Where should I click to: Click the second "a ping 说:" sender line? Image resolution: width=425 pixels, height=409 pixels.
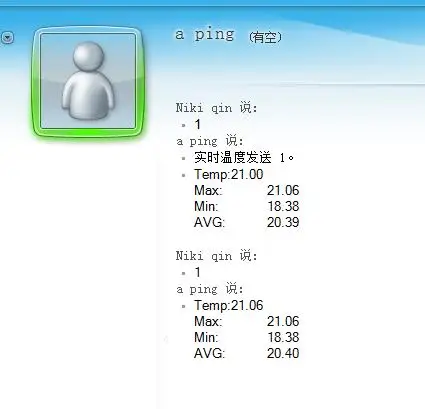(210, 289)
